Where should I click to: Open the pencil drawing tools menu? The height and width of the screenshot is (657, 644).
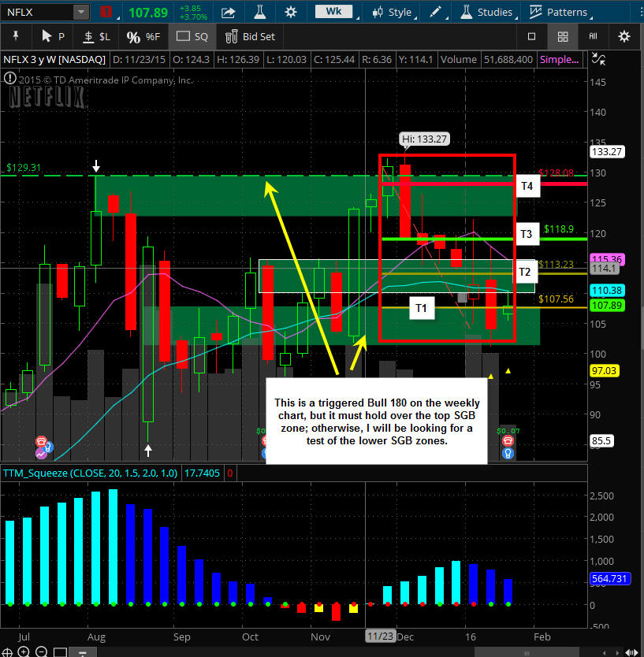coord(436,12)
